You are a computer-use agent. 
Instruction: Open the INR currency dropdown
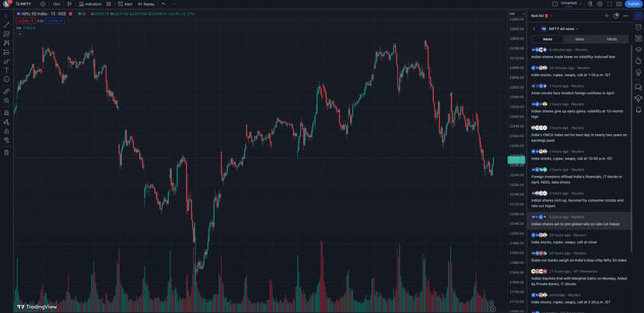[x=513, y=14]
